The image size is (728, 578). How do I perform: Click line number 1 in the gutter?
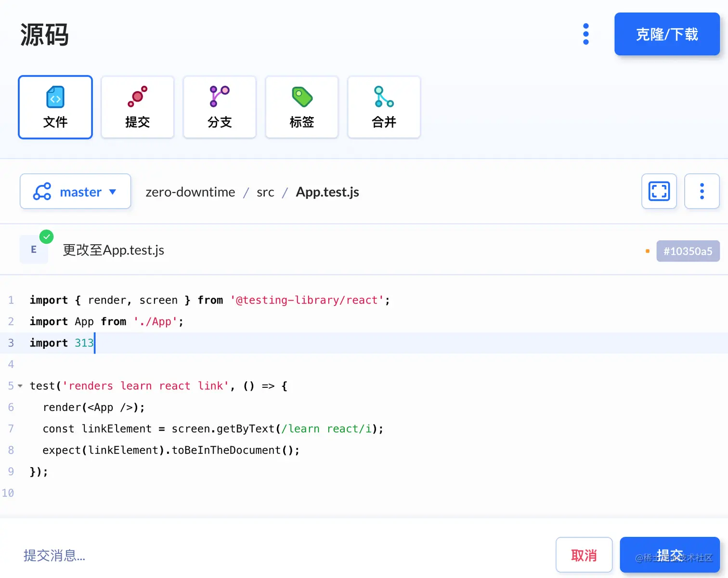click(x=11, y=300)
